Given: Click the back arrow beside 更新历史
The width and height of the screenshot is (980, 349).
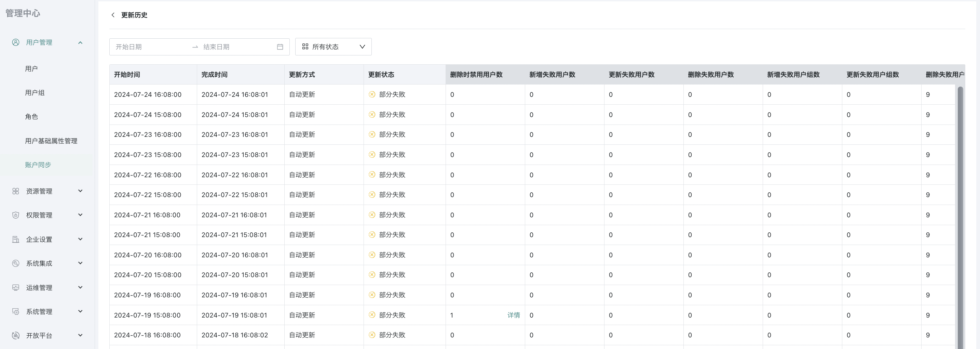Looking at the screenshot, I should coord(113,15).
